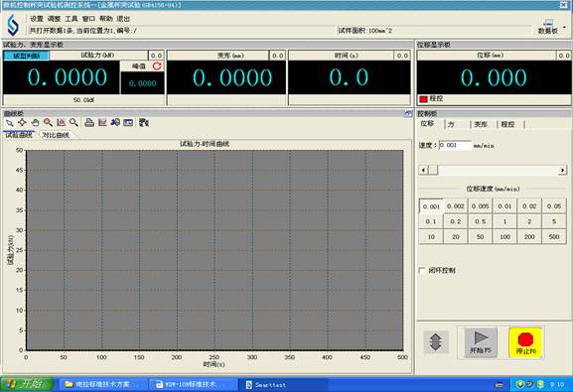This screenshot has height=392, width=573.
Task: Click the speed scrollbar right arrow
Action: (x=562, y=170)
